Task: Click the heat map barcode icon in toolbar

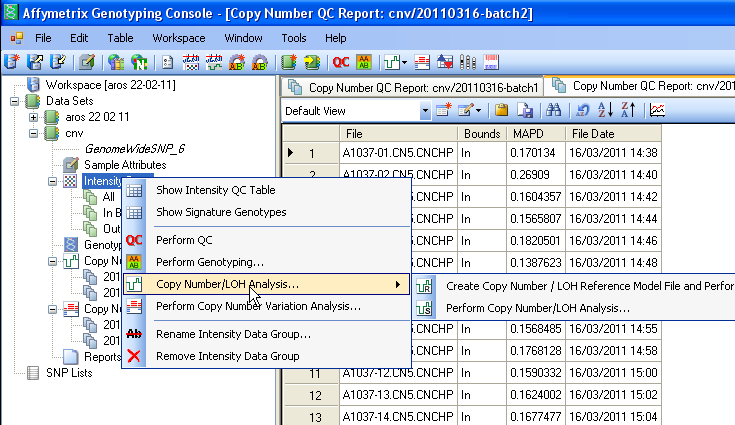Action: pyautogui.click(x=491, y=62)
